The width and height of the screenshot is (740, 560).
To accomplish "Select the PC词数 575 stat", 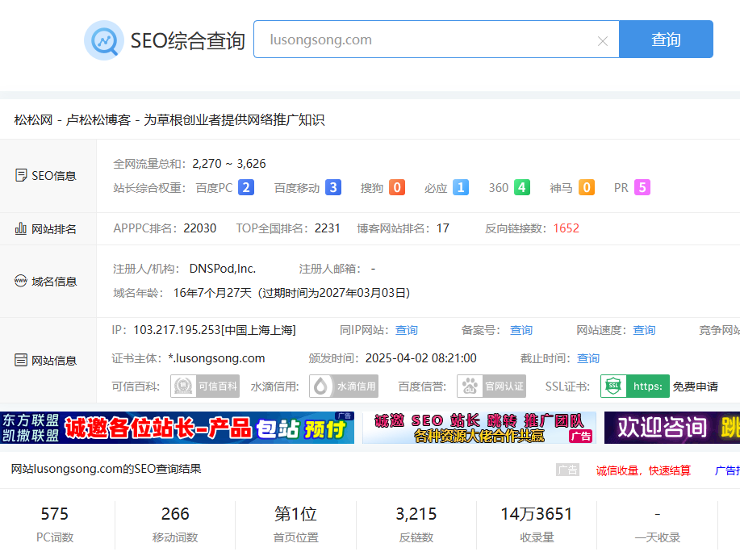I will (x=55, y=522).
